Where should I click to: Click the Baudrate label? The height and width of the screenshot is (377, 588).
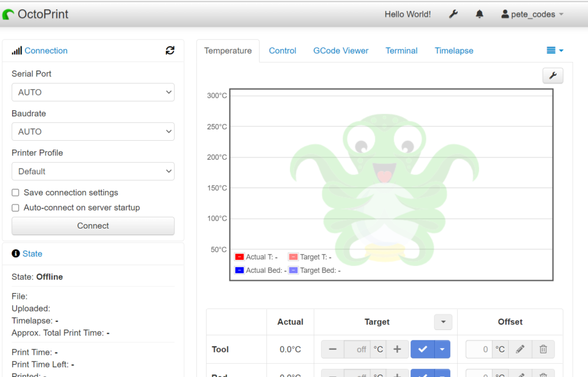click(29, 113)
